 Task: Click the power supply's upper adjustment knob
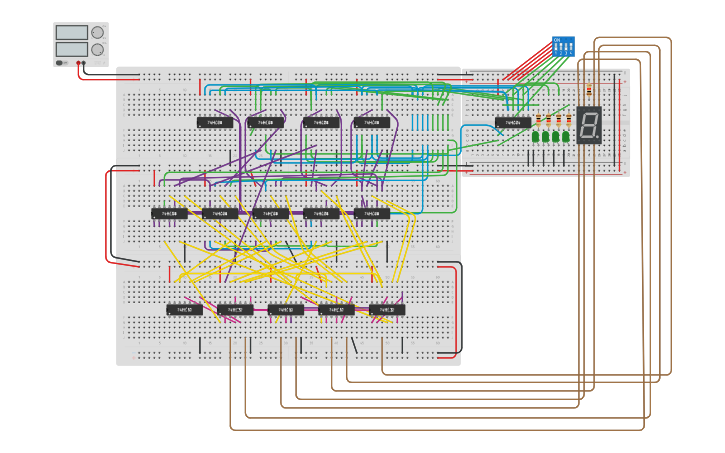point(97,32)
